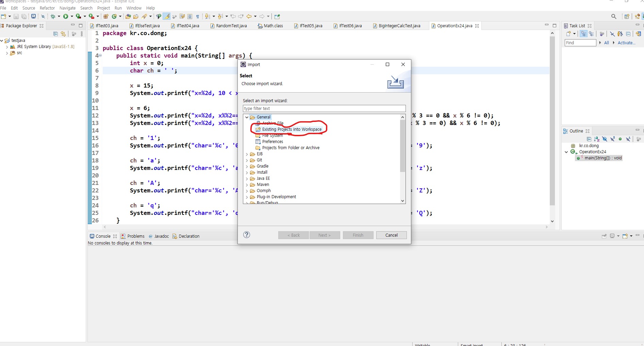This screenshot has height=346, width=644.
Task: Click Collapse All icon in Outline view
Action: (x=589, y=139)
